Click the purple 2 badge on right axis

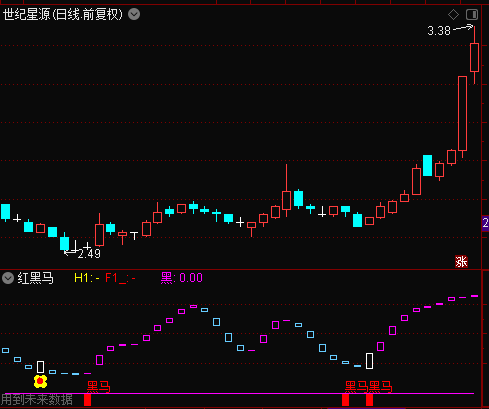485,223
